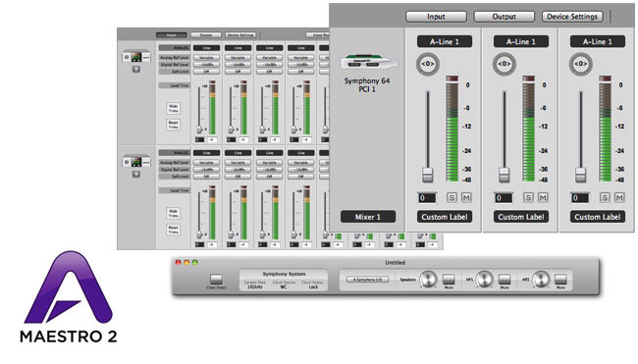Click Hide Trims for the top unit
The image size is (638, 364).
click(x=174, y=109)
